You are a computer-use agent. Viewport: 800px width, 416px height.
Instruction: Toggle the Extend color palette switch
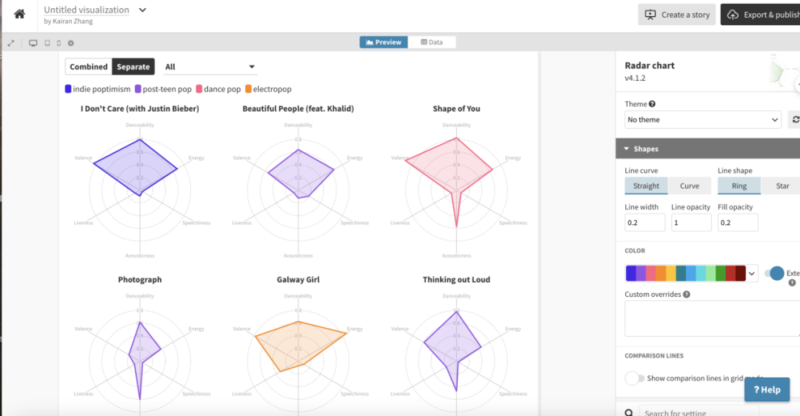[775, 273]
